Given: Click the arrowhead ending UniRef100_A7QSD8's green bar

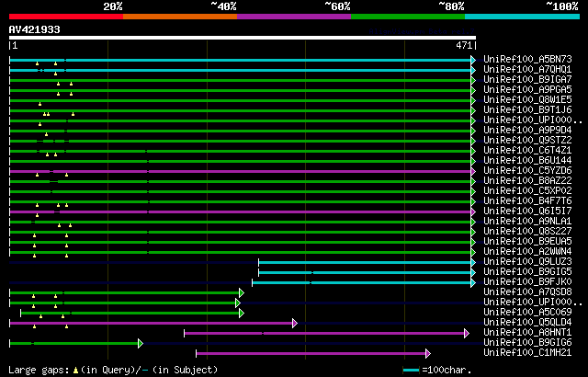Looking at the screenshot, I should pyautogui.click(x=242, y=292).
